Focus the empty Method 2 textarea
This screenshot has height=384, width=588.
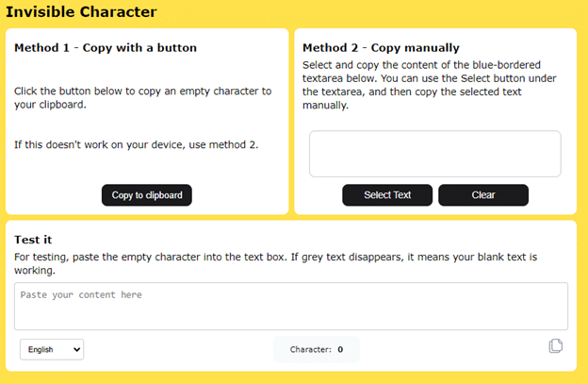coord(435,154)
